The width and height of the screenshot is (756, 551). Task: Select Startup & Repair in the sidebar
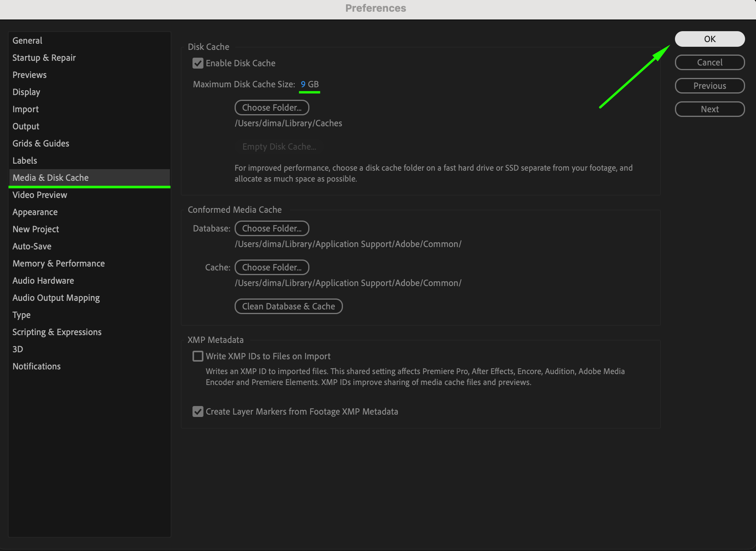pyautogui.click(x=44, y=58)
